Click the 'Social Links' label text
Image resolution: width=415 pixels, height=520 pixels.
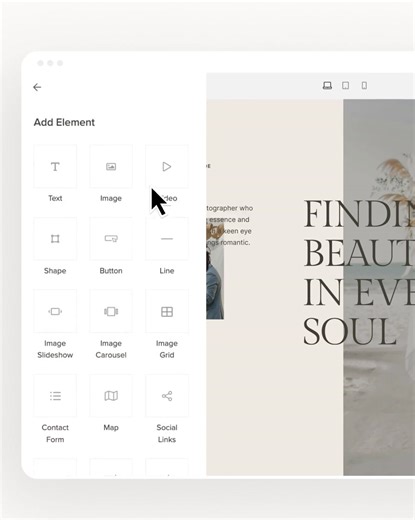[167, 433]
